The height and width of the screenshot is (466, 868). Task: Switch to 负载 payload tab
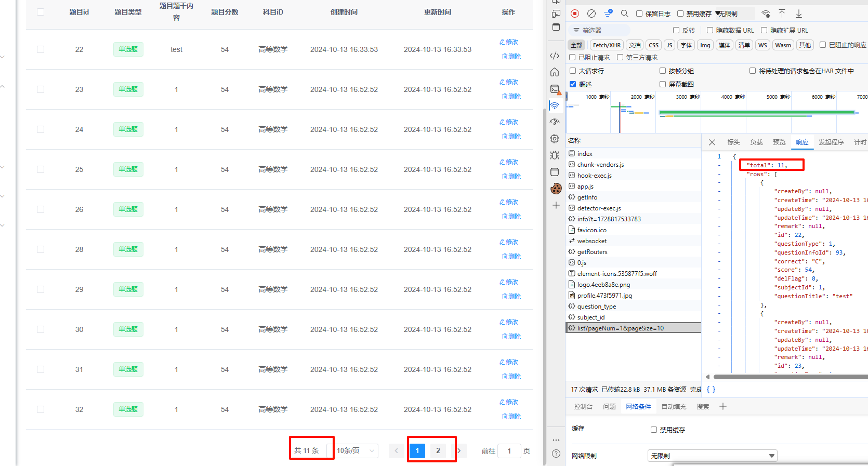[x=756, y=142]
